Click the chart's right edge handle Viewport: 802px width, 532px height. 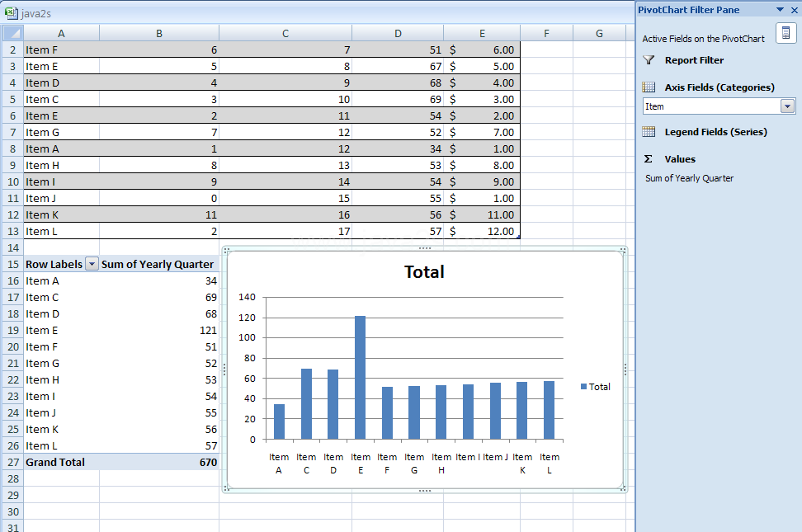[x=625, y=369]
